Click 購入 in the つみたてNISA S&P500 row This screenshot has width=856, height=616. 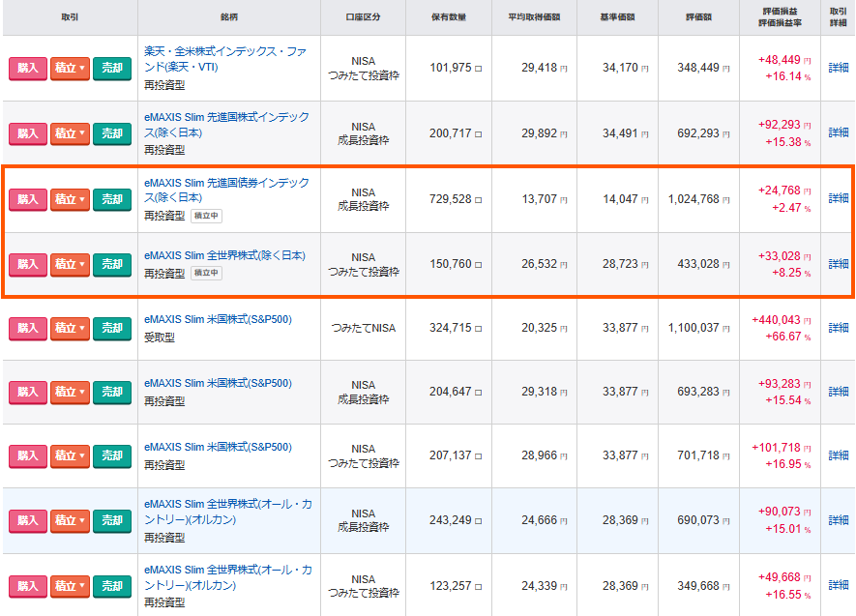(28, 329)
